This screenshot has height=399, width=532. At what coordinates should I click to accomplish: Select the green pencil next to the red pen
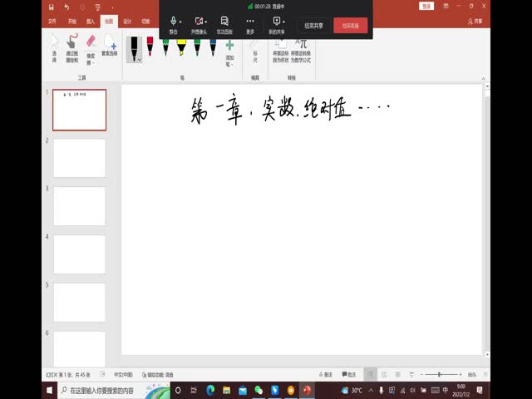pyautogui.click(x=165, y=47)
